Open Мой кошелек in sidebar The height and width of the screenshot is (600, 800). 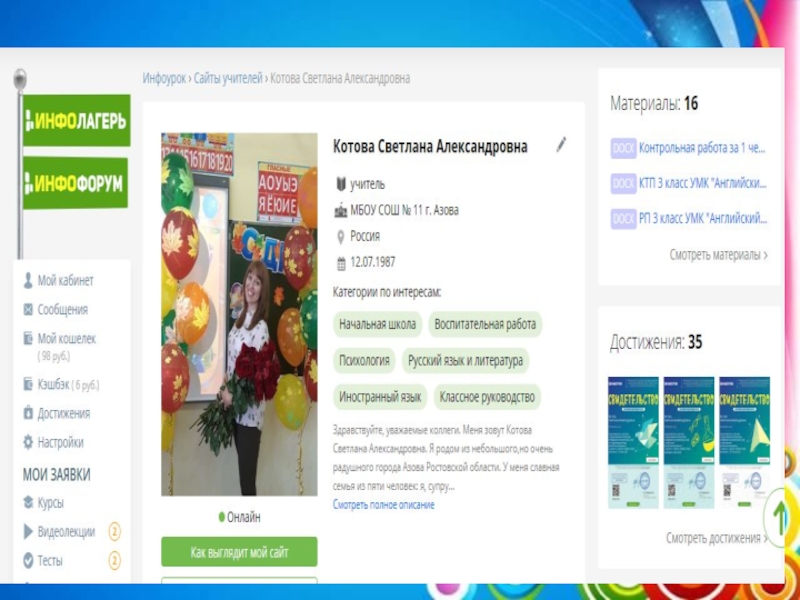67,339
